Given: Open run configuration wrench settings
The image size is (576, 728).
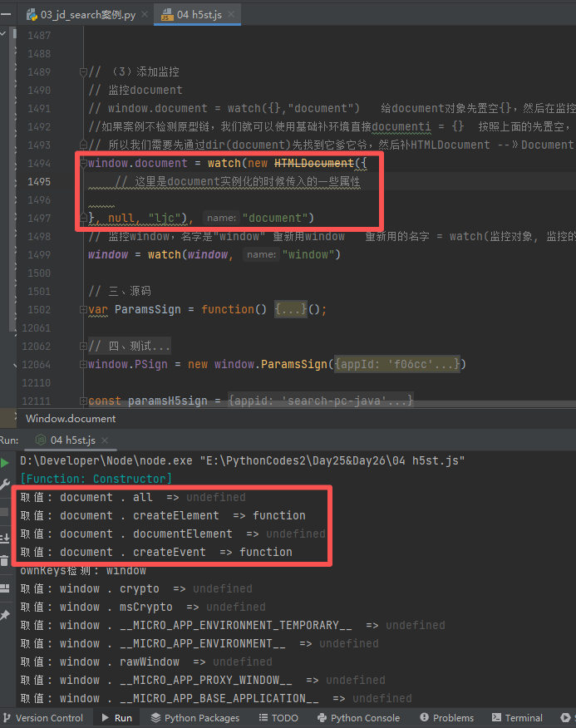Looking at the screenshot, I should pos(5,485).
